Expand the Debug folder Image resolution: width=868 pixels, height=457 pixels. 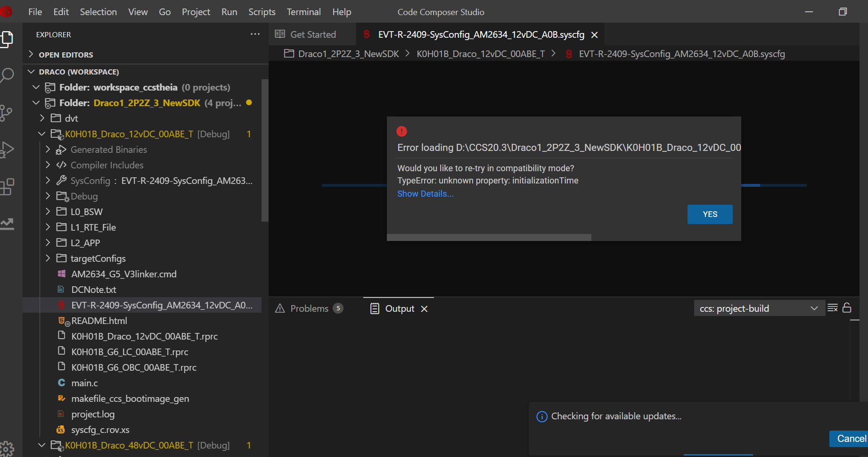click(x=48, y=196)
